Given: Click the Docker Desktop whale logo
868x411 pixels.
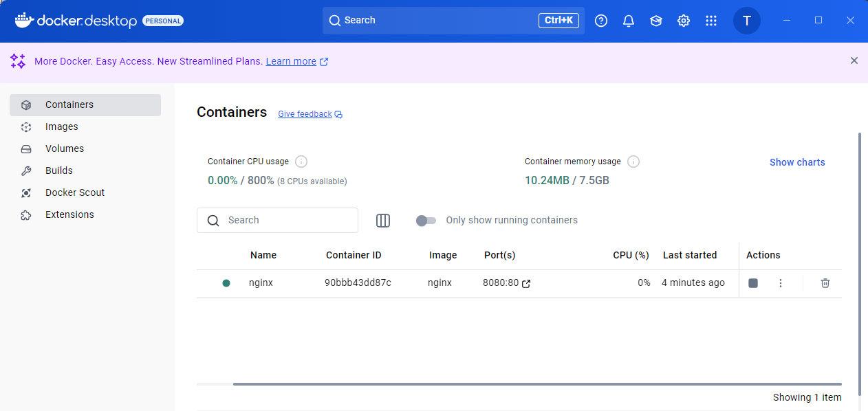Looking at the screenshot, I should pos(24,21).
